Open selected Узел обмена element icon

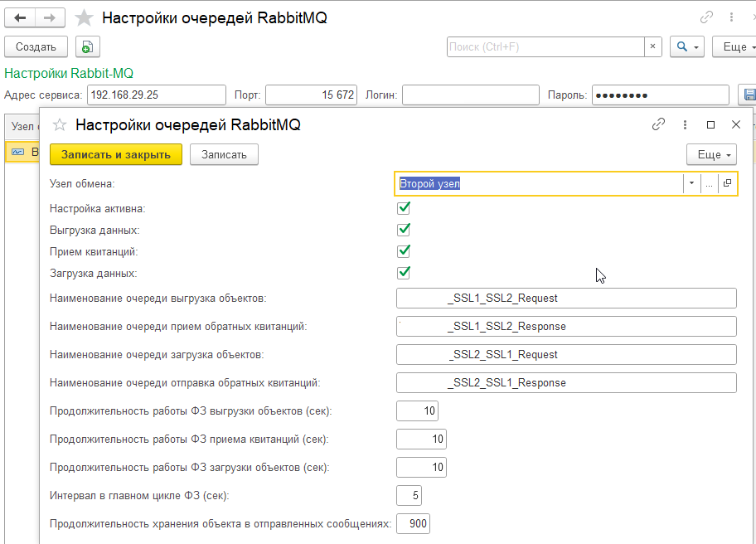(728, 183)
